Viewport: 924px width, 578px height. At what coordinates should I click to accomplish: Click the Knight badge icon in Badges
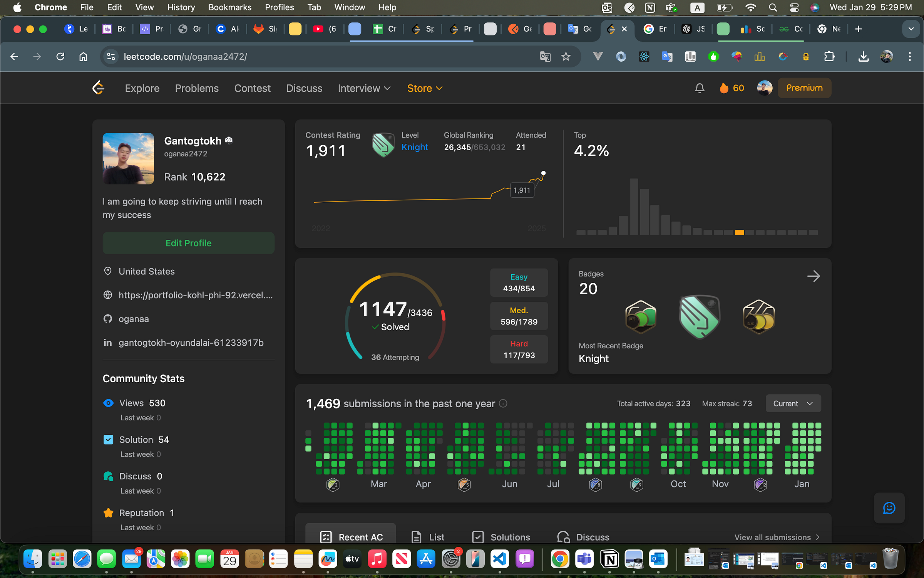(700, 317)
